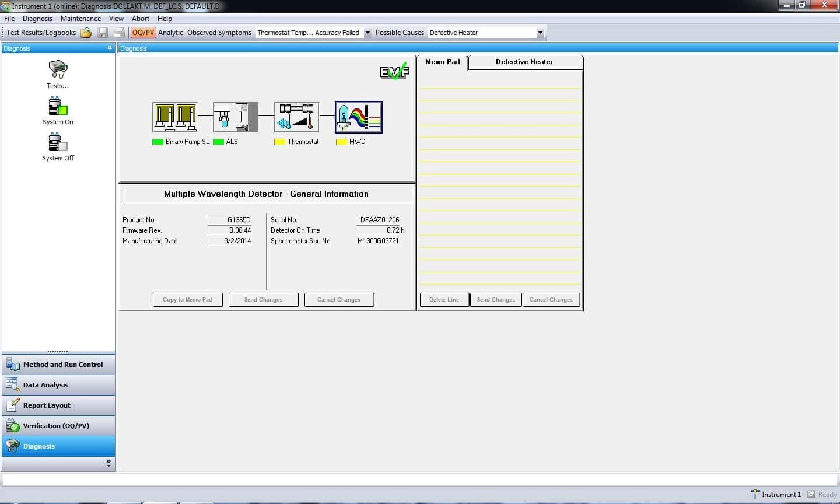The height and width of the screenshot is (504, 840).
Task: Open the Tests icon in Diagnosis panel
Action: click(x=58, y=69)
